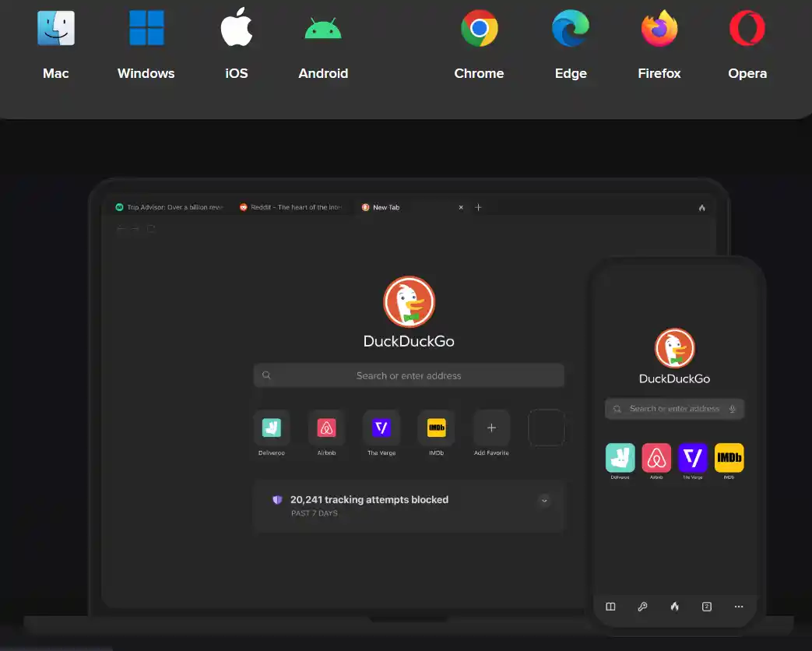The height and width of the screenshot is (651, 812).
Task: Click the Windows label
Action: click(146, 73)
